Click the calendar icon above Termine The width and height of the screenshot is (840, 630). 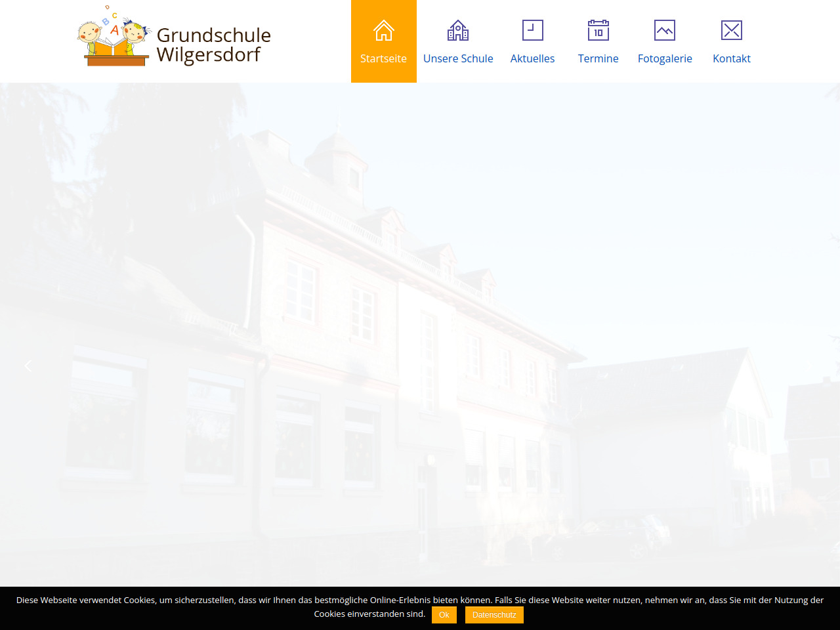598,30
